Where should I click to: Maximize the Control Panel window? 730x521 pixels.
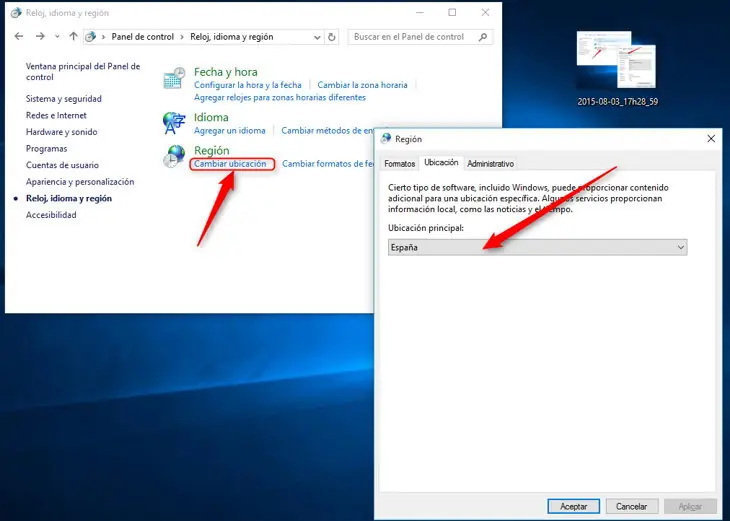click(452, 13)
